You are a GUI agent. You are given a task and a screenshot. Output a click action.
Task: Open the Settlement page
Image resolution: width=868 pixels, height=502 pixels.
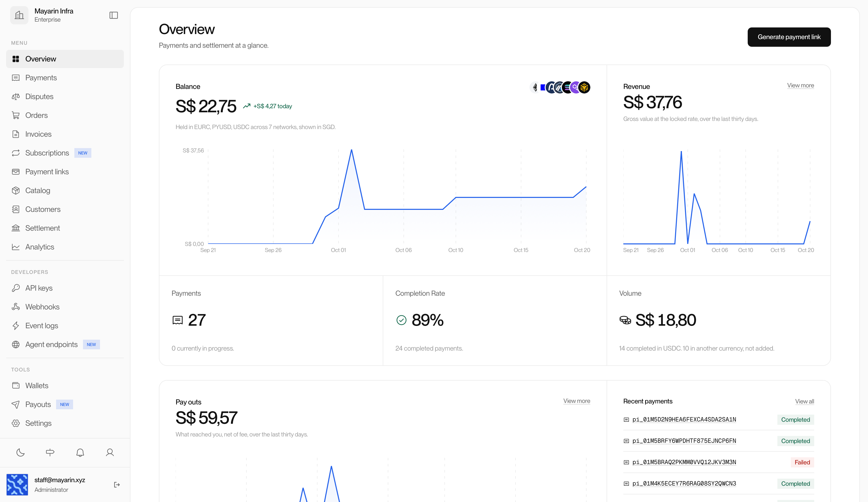coord(65,228)
